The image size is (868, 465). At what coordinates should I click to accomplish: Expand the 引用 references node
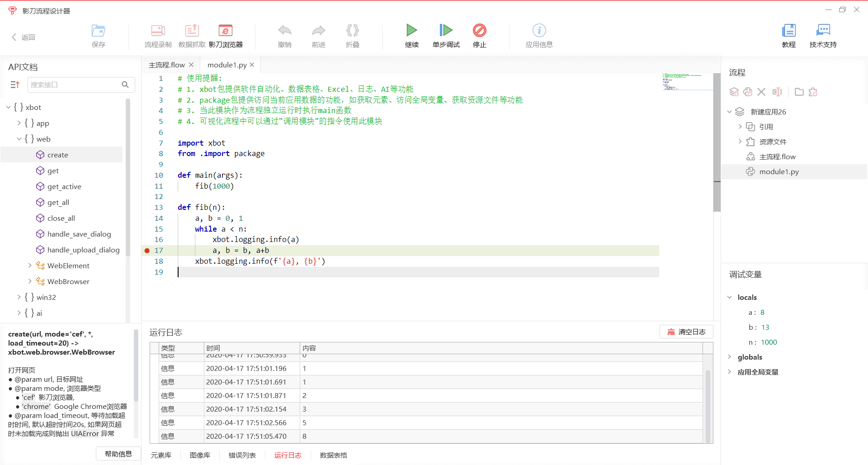740,127
